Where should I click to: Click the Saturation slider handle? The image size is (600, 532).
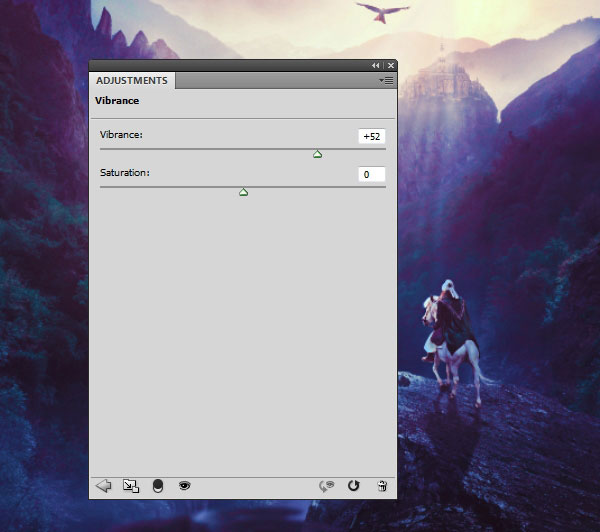243,192
